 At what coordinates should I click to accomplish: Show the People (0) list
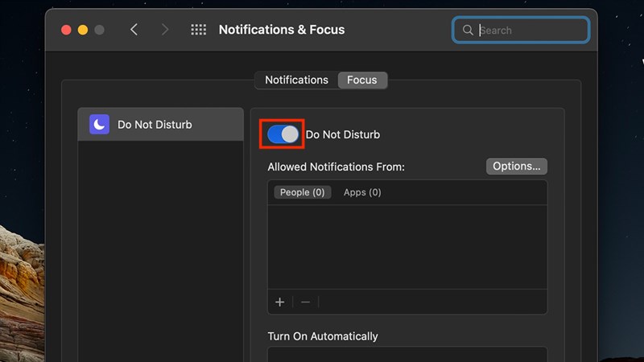pos(302,192)
